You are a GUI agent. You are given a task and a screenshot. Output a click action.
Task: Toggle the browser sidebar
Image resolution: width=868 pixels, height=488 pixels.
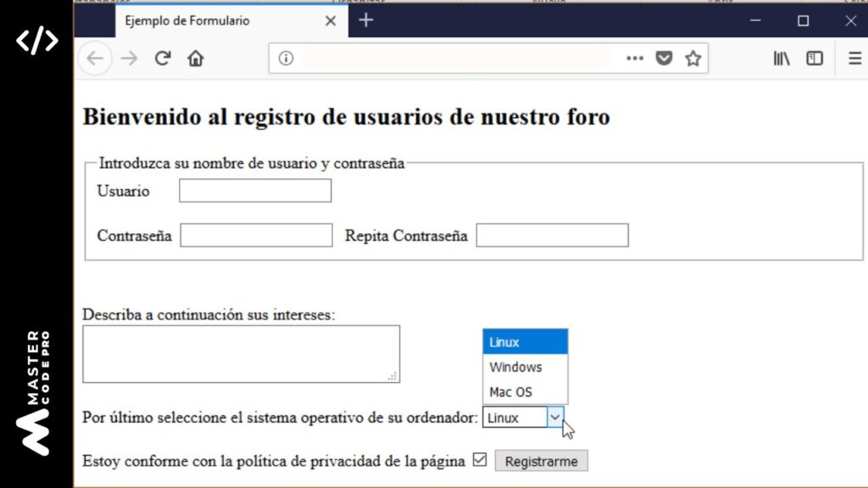click(x=814, y=58)
